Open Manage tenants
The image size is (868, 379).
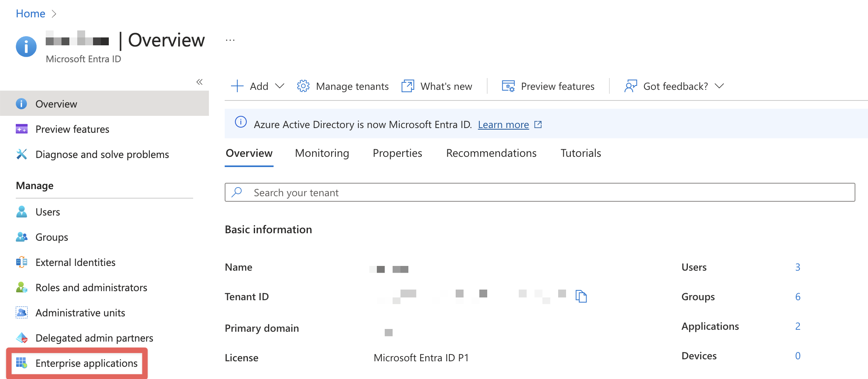(x=352, y=86)
